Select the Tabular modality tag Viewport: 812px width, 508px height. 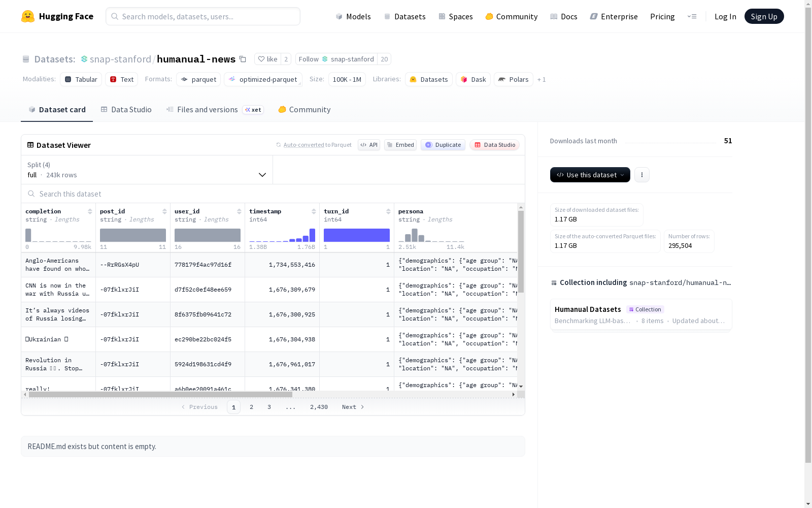[81, 79]
